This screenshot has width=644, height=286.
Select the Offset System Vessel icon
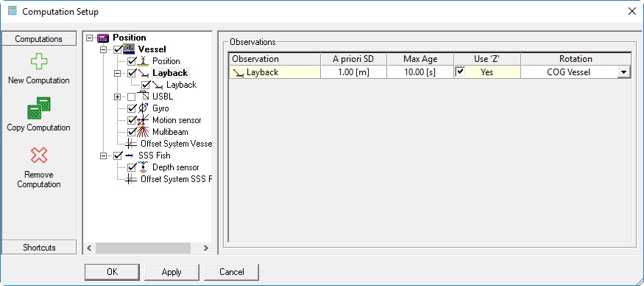[131, 144]
